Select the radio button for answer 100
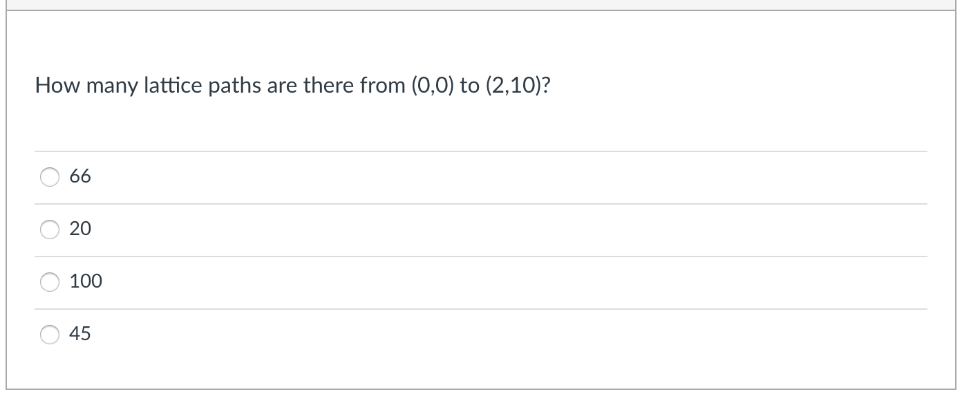980x401 pixels. tap(49, 282)
